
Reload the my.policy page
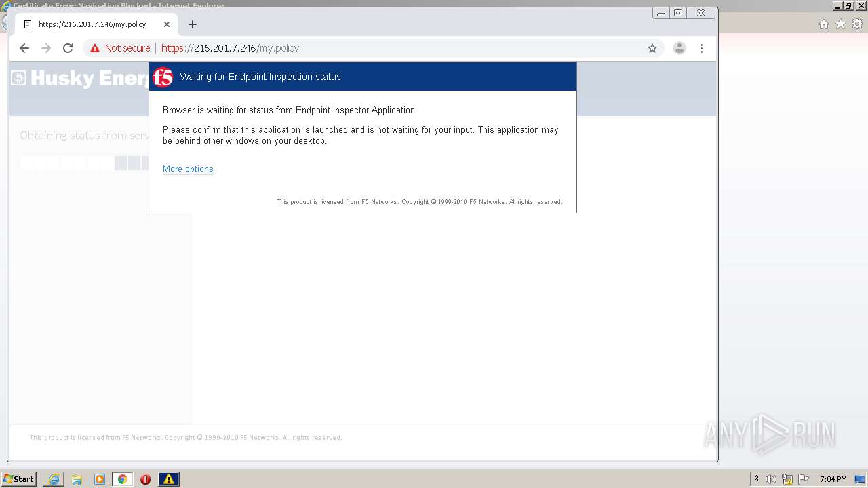(x=68, y=48)
